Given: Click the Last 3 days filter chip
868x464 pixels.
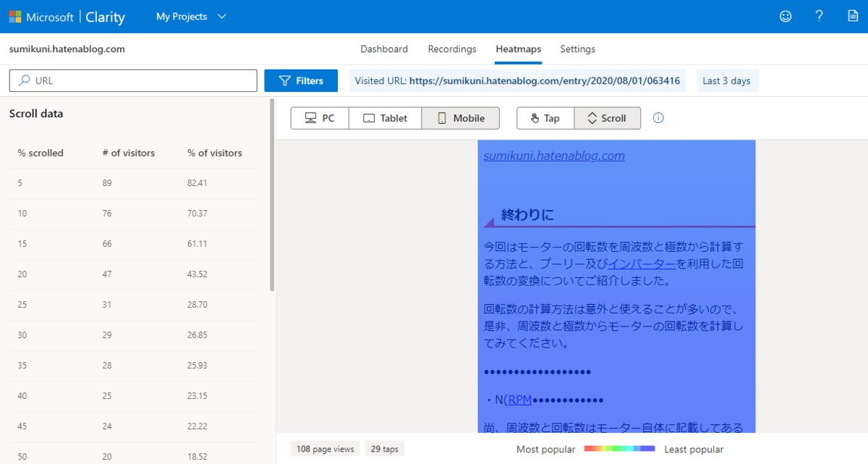Looking at the screenshot, I should click(x=727, y=80).
